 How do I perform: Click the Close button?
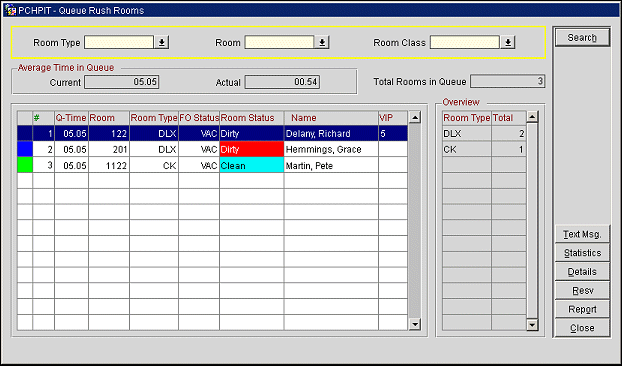click(582, 328)
